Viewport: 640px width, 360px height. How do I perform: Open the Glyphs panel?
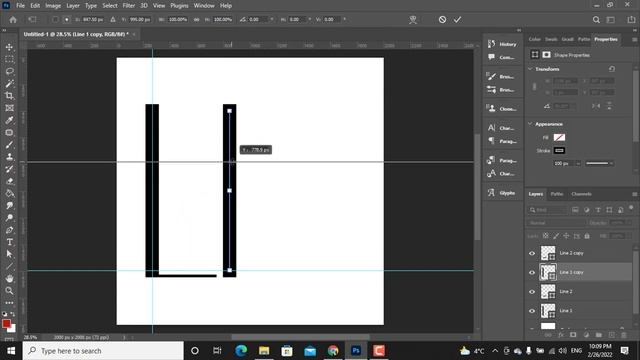(x=502, y=193)
